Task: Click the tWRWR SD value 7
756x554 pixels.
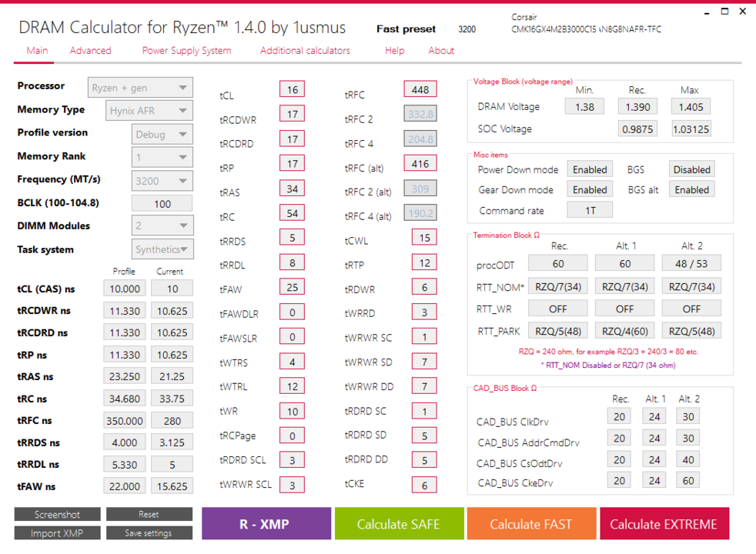Action: 424,362
